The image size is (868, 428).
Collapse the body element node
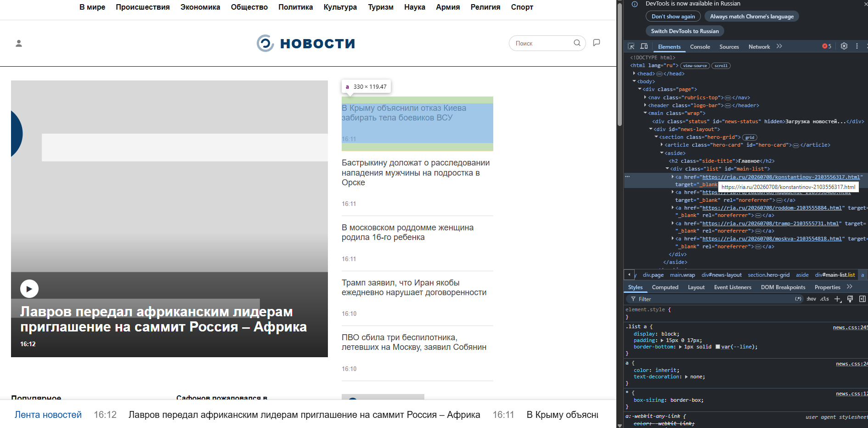point(634,81)
